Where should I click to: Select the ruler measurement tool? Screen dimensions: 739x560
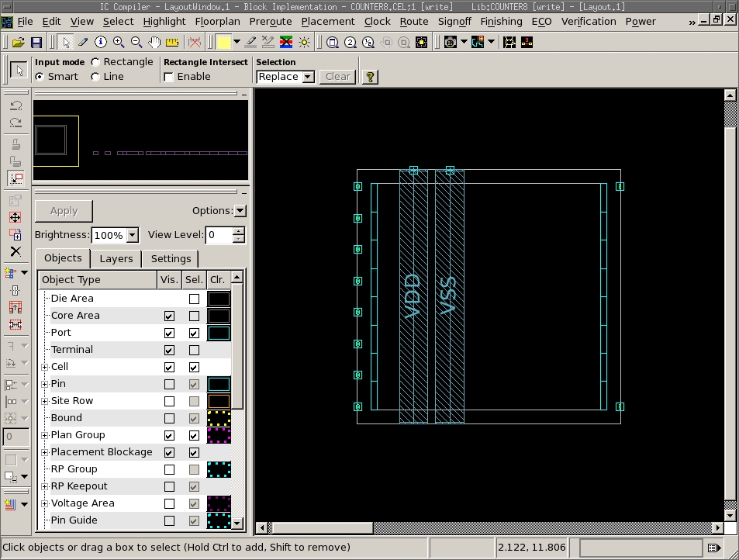tap(171, 42)
